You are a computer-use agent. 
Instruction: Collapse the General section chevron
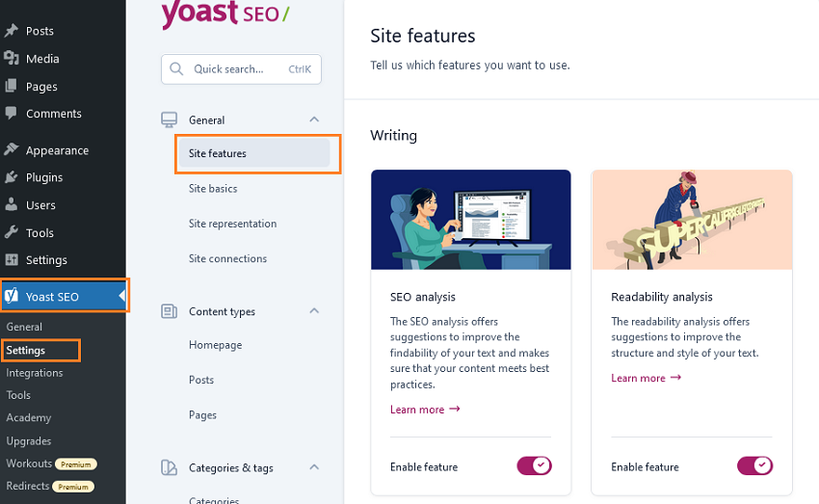pyautogui.click(x=314, y=119)
